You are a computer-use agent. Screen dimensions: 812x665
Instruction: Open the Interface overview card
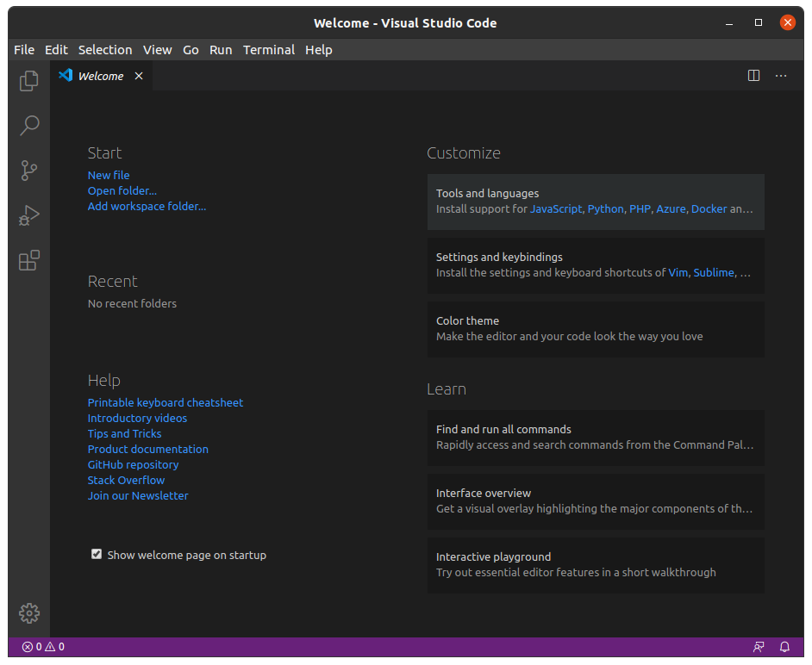[596, 501]
